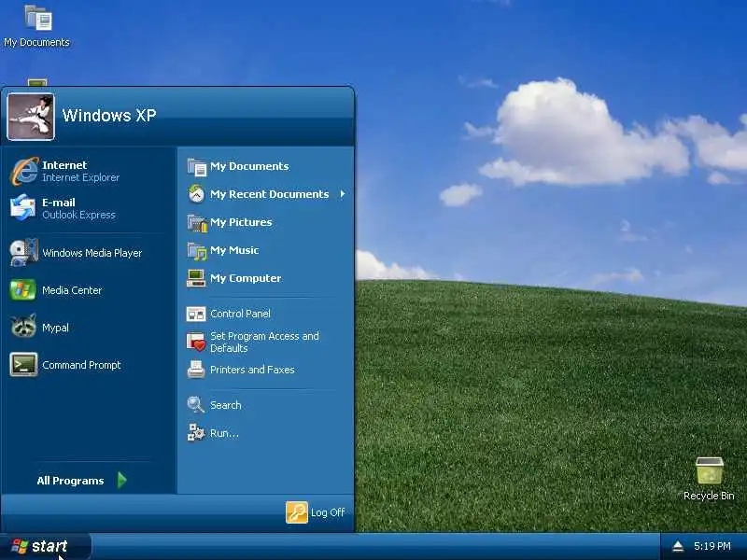Image resolution: width=747 pixels, height=560 pixels.
Task: Click the Outlook Express subtitle text
Action: [78, 215]
